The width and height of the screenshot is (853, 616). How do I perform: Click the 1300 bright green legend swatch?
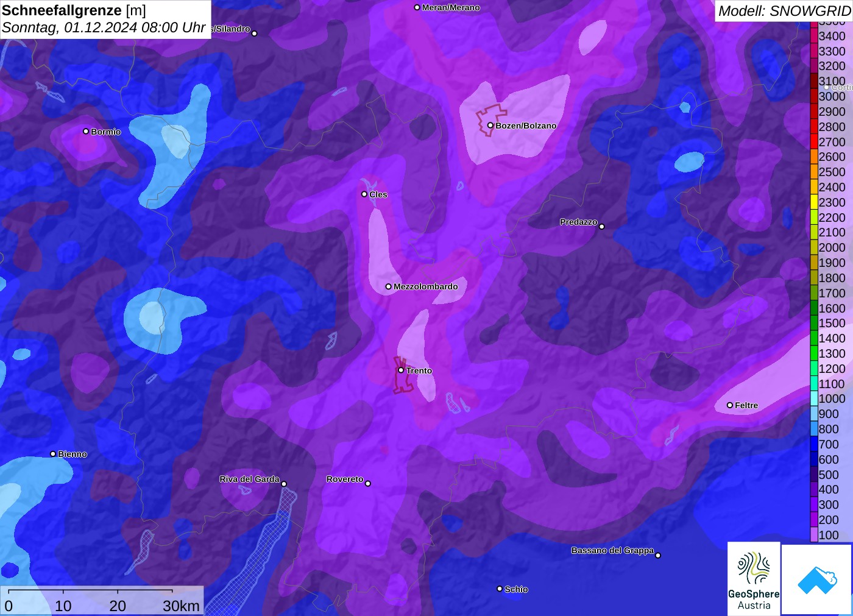(814, 353)
